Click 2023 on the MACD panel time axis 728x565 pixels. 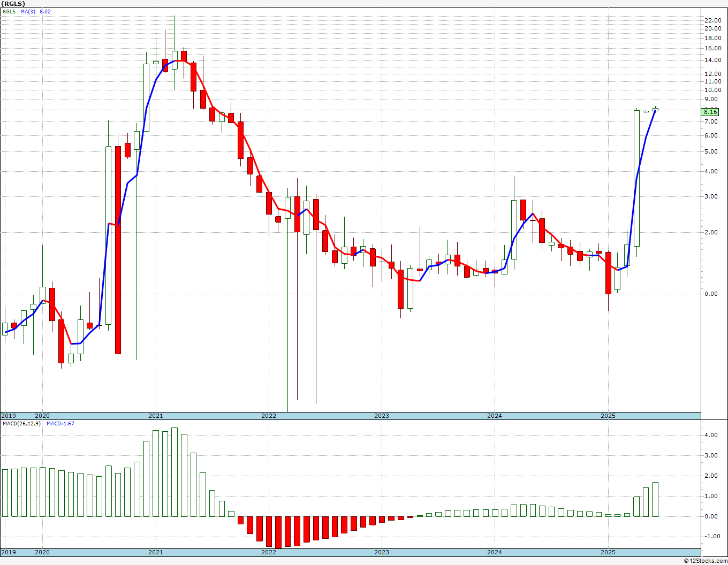382,552
